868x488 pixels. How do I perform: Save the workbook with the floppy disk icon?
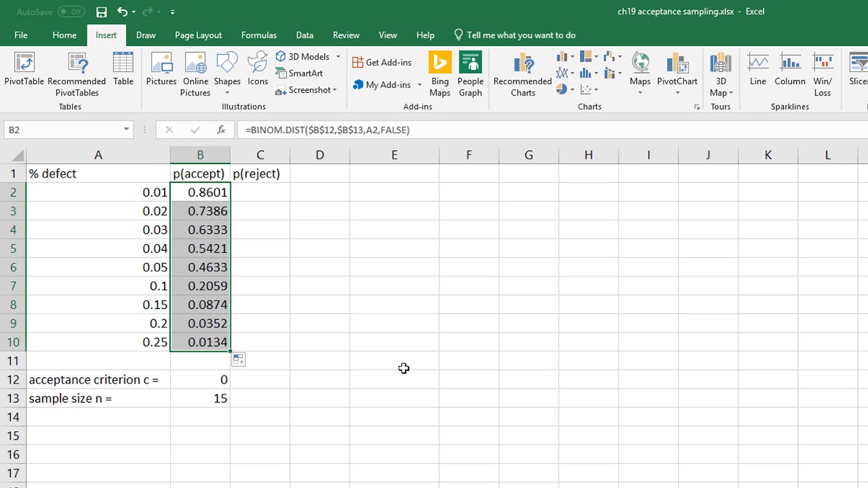[101, 12]
